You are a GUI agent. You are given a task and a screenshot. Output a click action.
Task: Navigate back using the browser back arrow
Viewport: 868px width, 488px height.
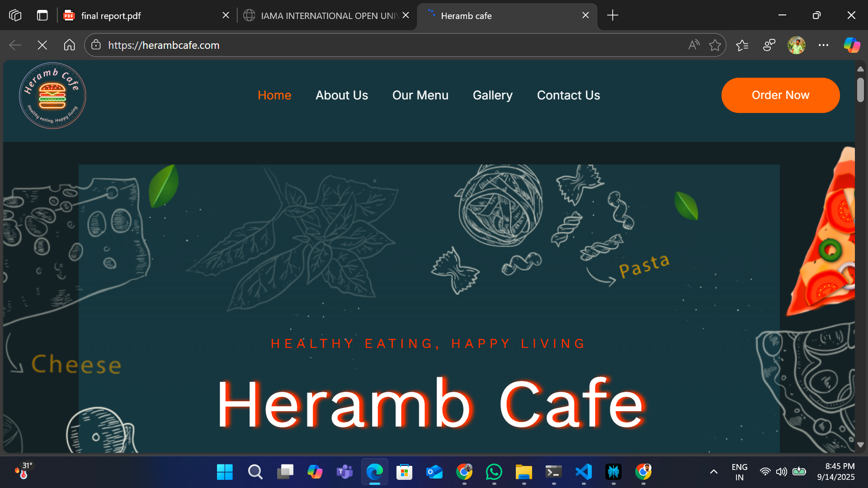tap(15, 45)
